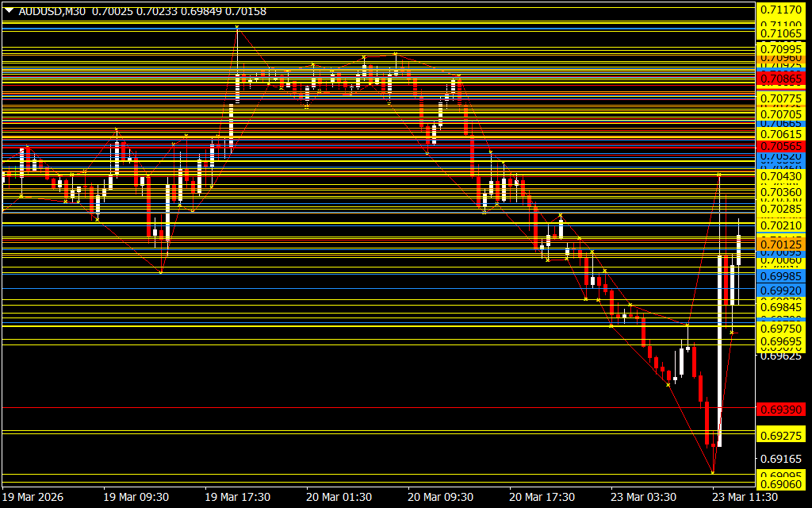Select the red 0.70865 price label
Viewport: 812px width, 508px height.
(x=781, y=79)
